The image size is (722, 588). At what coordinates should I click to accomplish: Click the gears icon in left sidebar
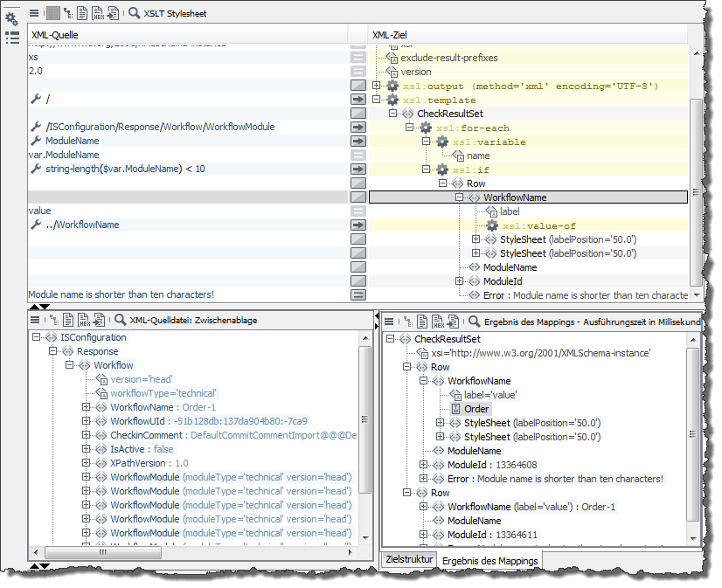[x=11, y=17]
